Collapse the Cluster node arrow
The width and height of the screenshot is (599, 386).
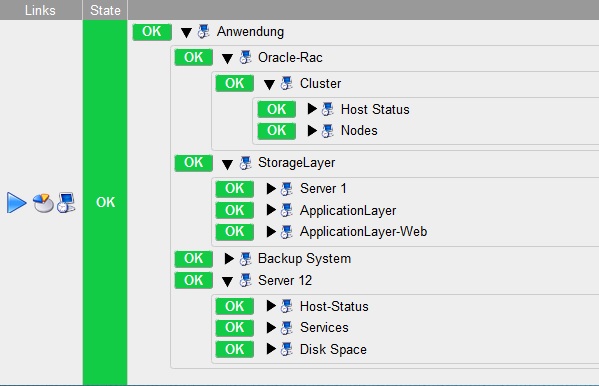coord(269,84)
